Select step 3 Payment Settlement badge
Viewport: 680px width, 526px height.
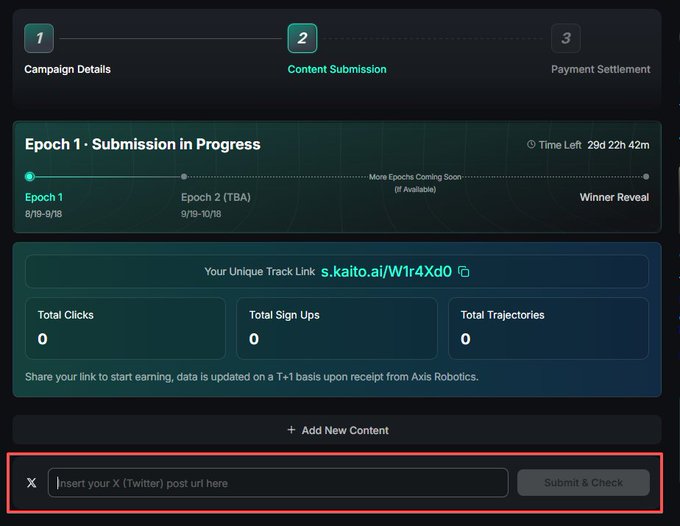click(x=566, y=38)
